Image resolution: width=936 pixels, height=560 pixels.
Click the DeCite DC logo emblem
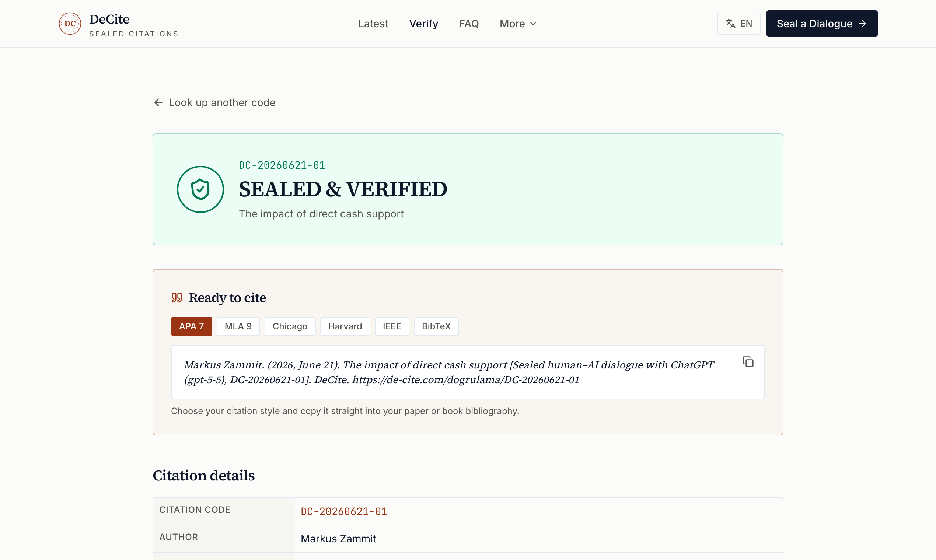coord(70,24)
